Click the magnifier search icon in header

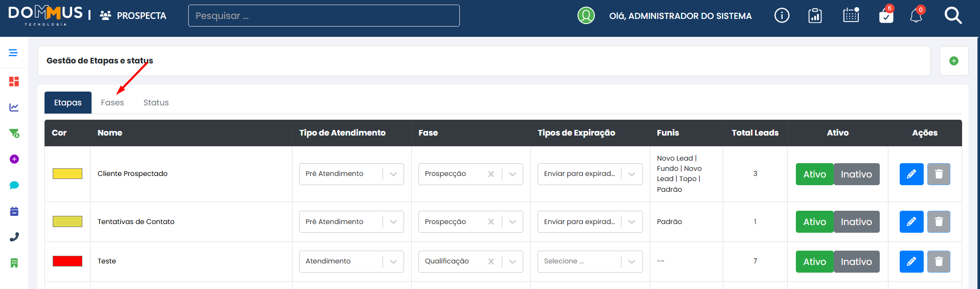click(x=953, y=15)
